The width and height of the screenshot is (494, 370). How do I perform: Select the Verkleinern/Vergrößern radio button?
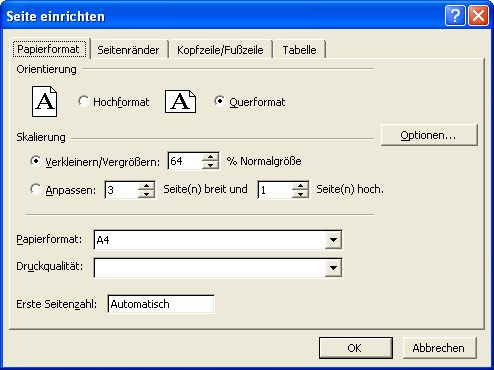tap(35, 161)
